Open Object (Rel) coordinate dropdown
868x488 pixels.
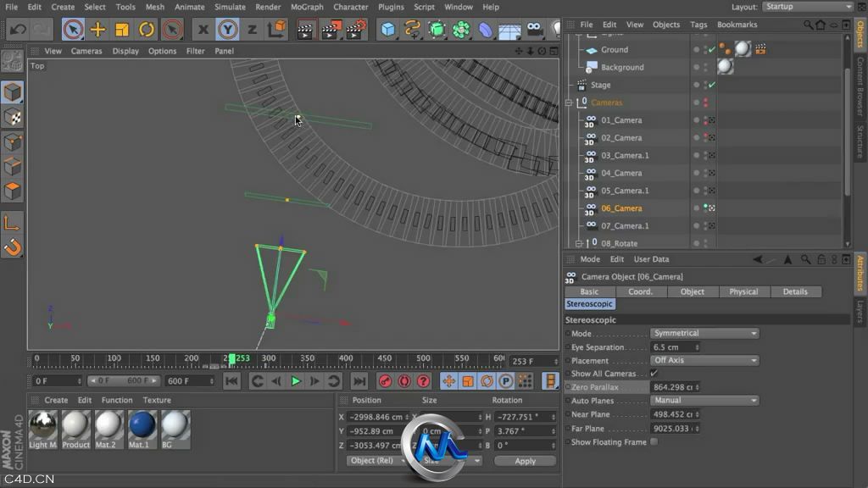coord(376,460)
